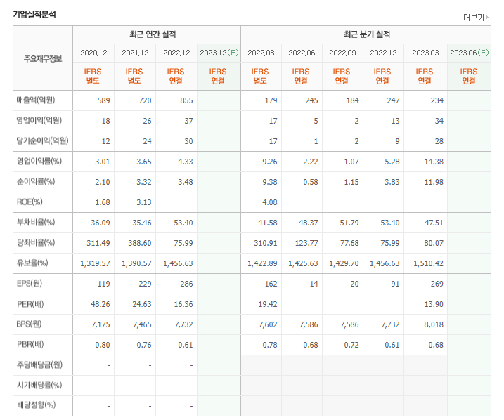
Task: Select the 2023.12(E) estimate column header
Action: [219, 53]
